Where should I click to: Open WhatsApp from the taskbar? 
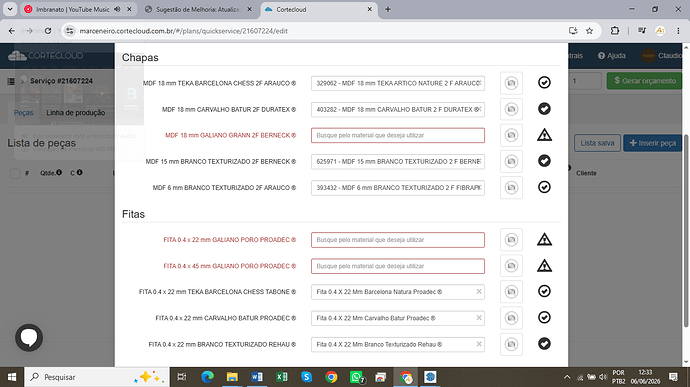356,377
